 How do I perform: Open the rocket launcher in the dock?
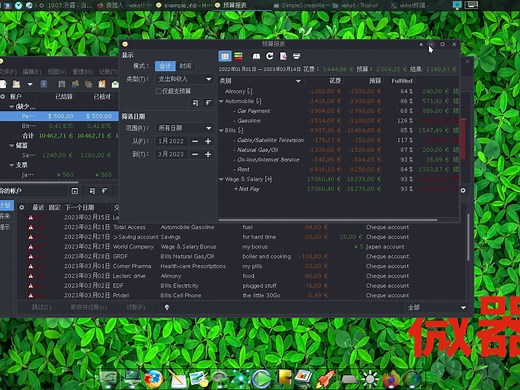[325, 379]
